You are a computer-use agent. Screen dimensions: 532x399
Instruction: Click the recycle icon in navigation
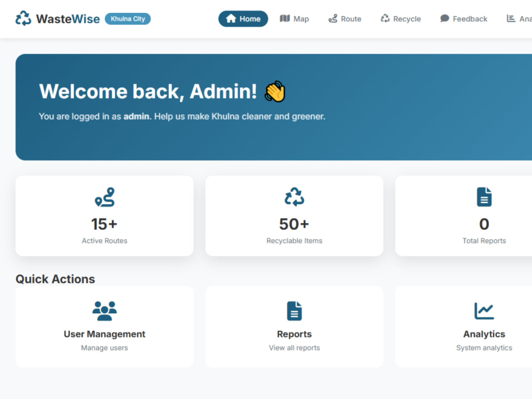pos(385,18)
